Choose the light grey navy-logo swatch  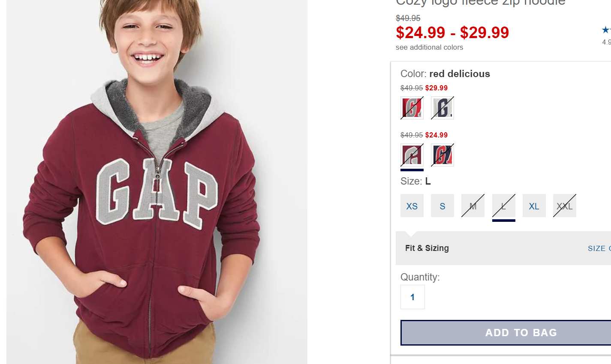[x=442, y=108]
